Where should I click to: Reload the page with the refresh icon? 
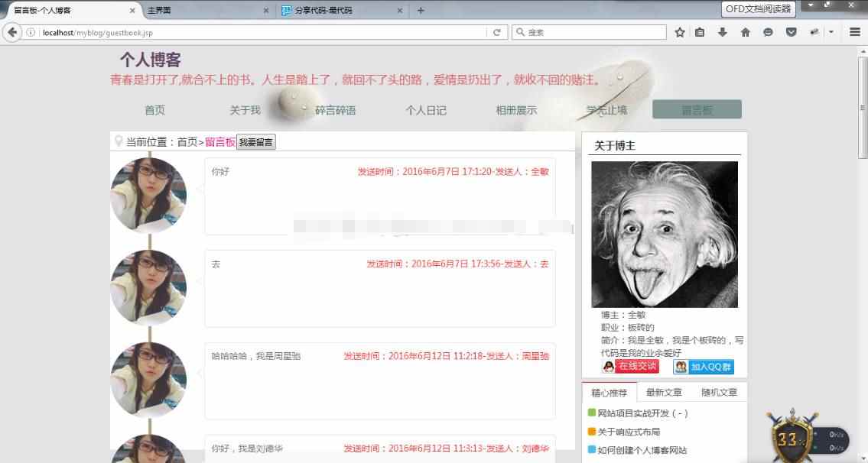[496, 33]
